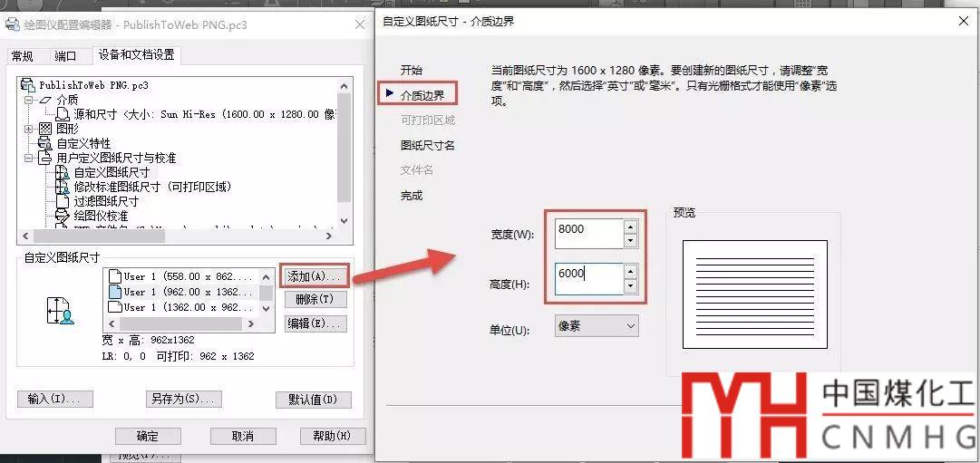Screen dimensions: 980x463
Task: Select User 1 (558.00 x 862) paper entry
Action: tap(181, 276)
